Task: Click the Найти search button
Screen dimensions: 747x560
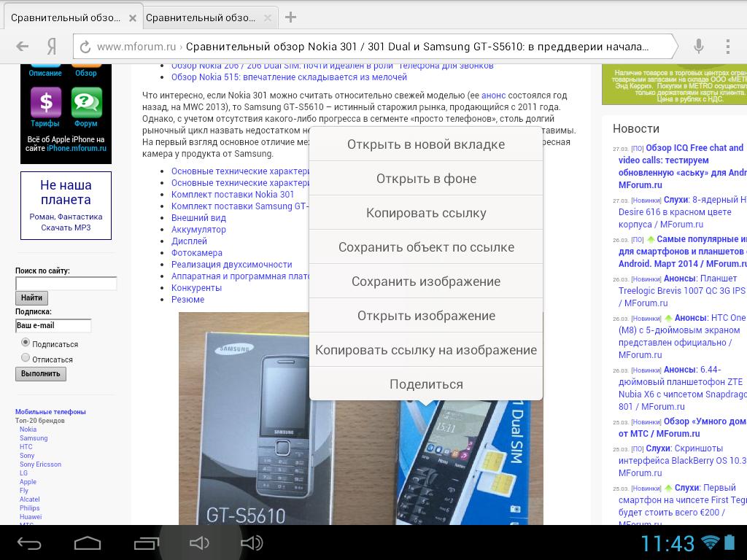Action: (31, 297)
